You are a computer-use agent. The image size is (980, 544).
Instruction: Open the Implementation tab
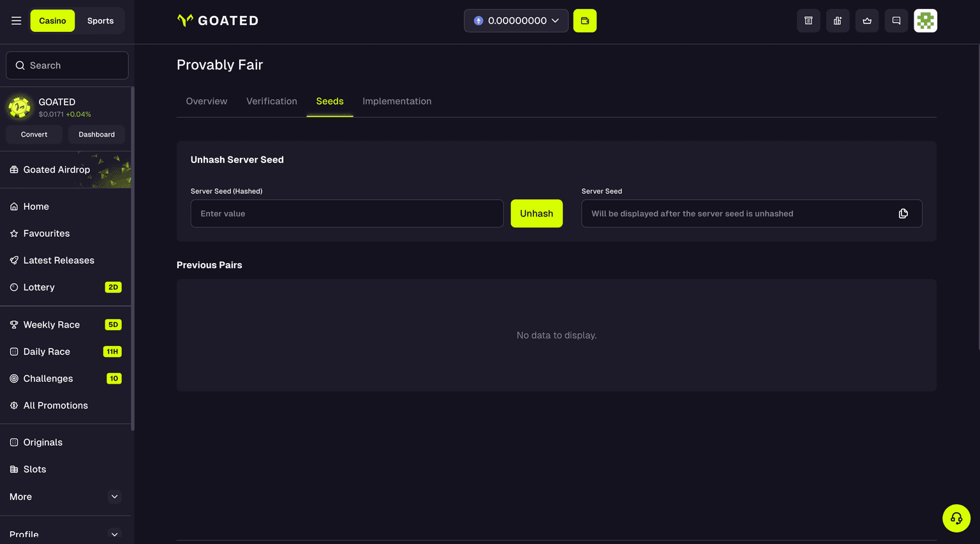coord(397,101)
